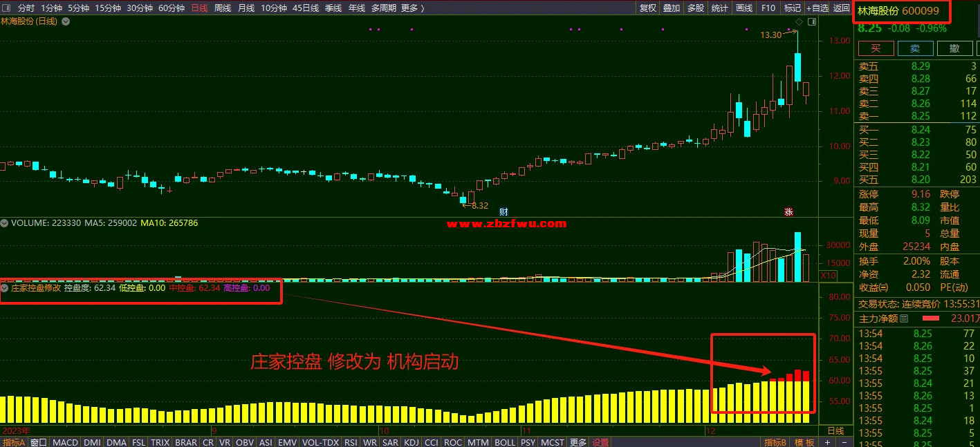This screenshot has width=980, height=447.
Task: Open the 多周期 view
Action: click(384, 8)
